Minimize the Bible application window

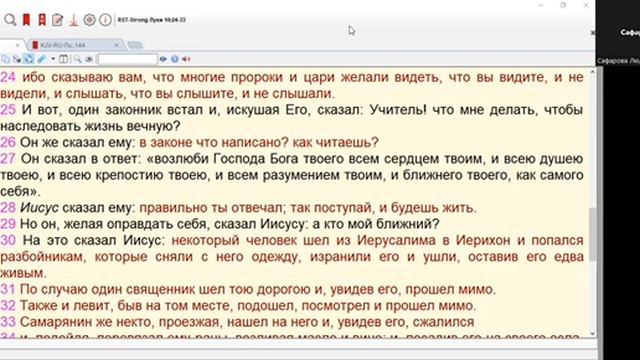541,5
